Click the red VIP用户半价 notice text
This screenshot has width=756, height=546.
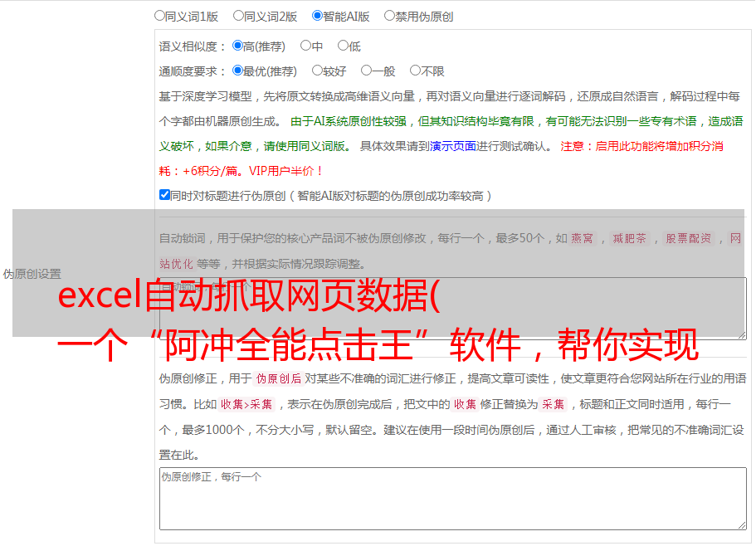coord(285,171)
